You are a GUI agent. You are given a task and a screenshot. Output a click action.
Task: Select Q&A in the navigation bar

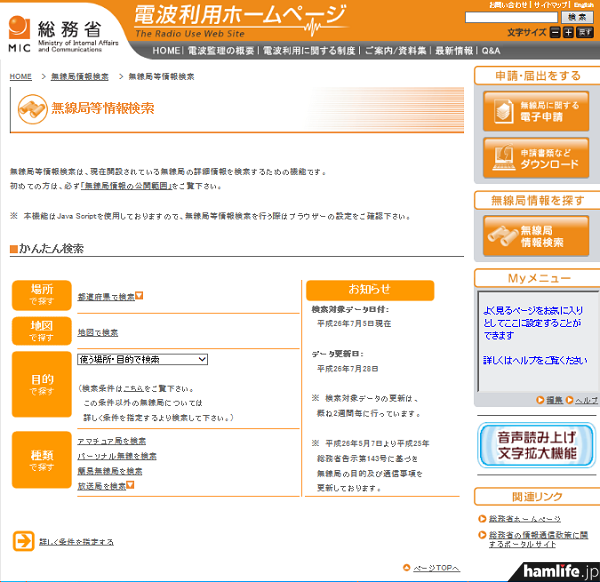tap(491, 50)
